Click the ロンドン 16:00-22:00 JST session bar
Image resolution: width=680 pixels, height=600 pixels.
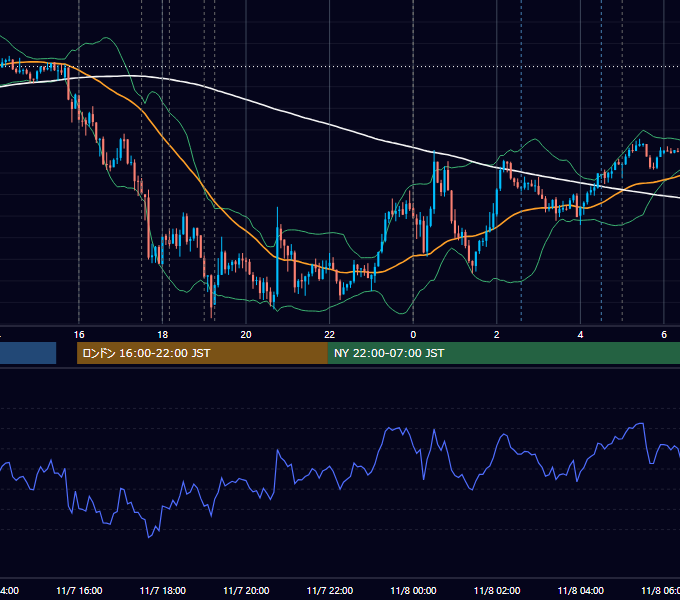tap(202, 353)
